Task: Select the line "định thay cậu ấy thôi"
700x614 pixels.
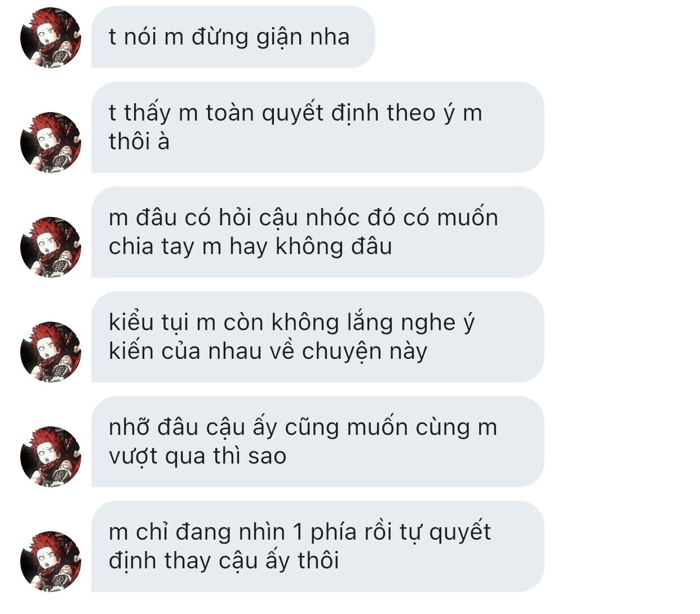Action: click(224, 561)
